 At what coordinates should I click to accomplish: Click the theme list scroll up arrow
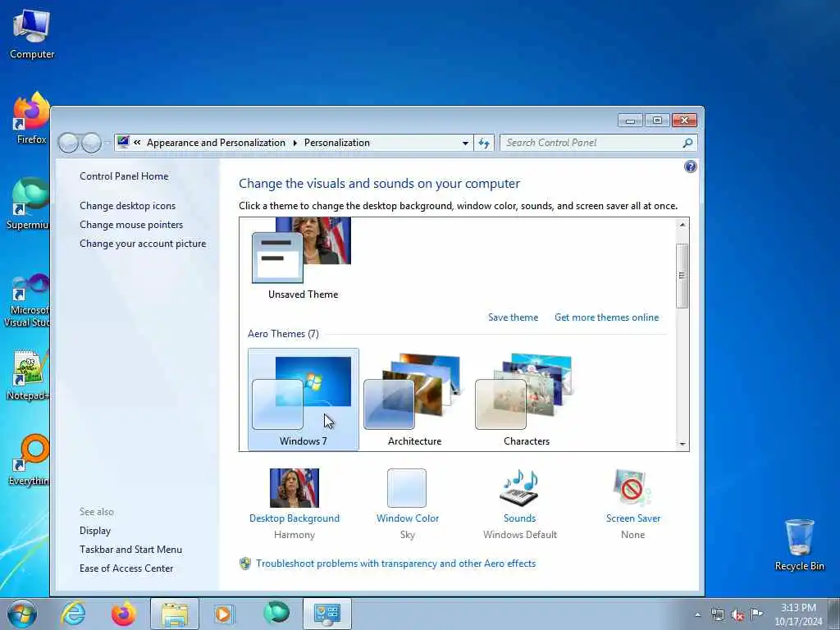click(682, 225)
